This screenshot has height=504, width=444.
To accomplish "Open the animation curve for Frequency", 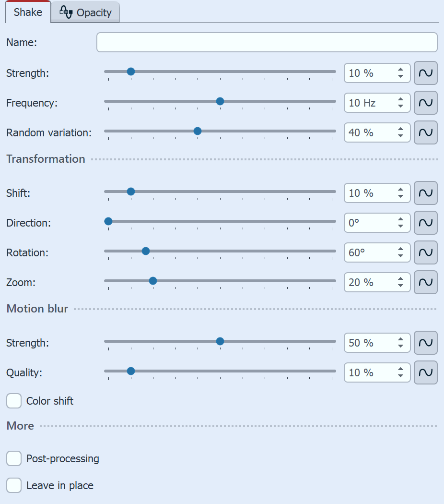I will pos(425,103).
